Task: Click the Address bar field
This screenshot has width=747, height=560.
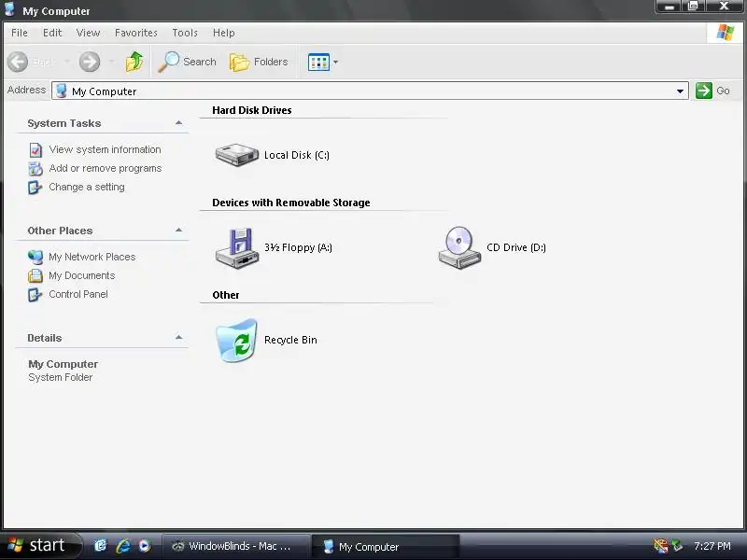Action: pyautogui.click(x=370, y=91)
